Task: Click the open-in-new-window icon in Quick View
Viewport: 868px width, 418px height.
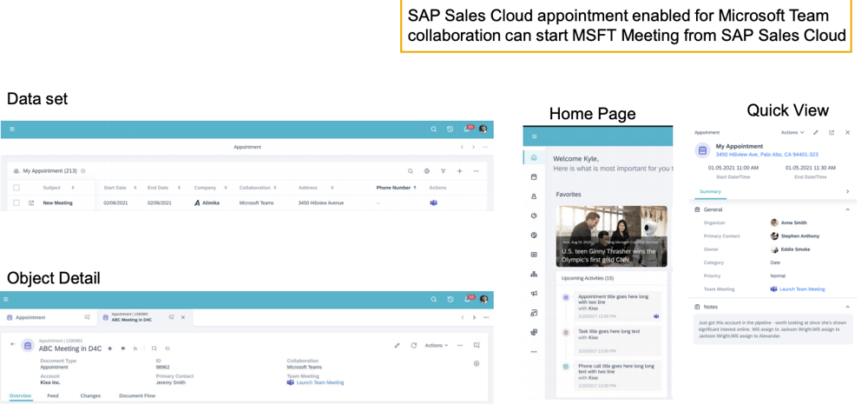Action: coord(832,132)
